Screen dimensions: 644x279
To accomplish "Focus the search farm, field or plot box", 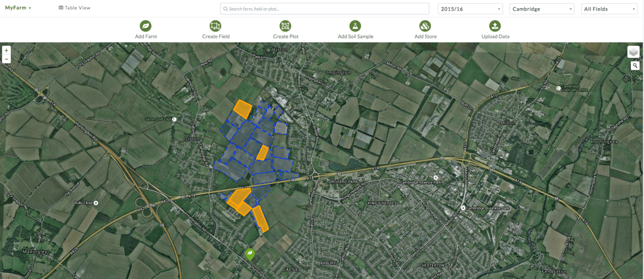I will pyautogui.click(x=325, y=9).
